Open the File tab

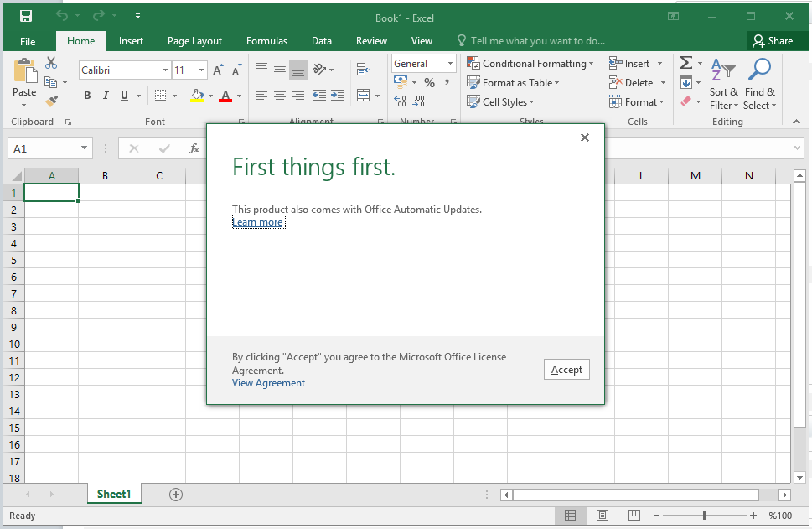pos(28,41)
